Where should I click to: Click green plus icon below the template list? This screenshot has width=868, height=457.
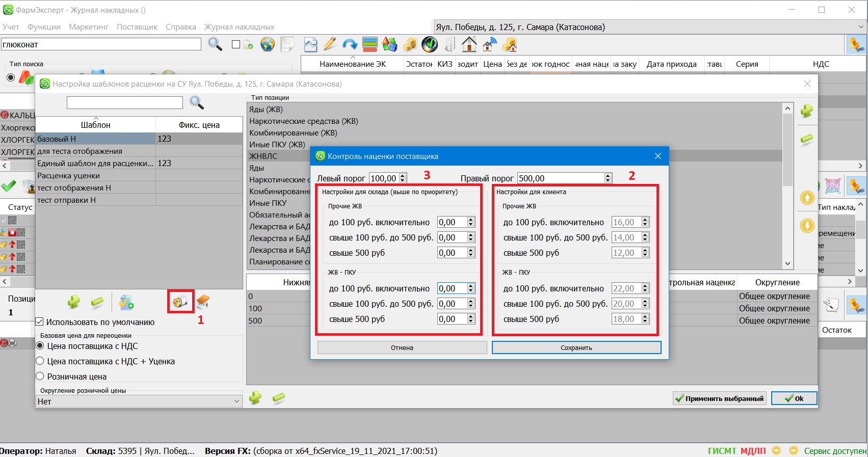tap(74, 302)
